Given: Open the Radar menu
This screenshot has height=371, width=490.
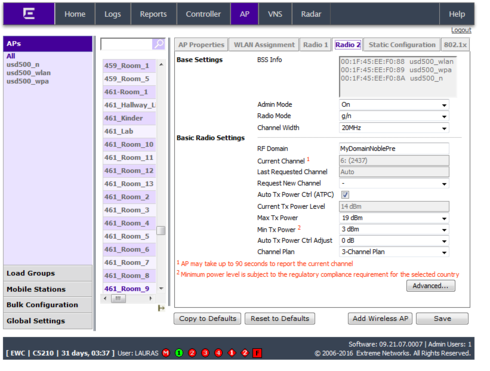Looking at the screenshot, I should [311, 14].
